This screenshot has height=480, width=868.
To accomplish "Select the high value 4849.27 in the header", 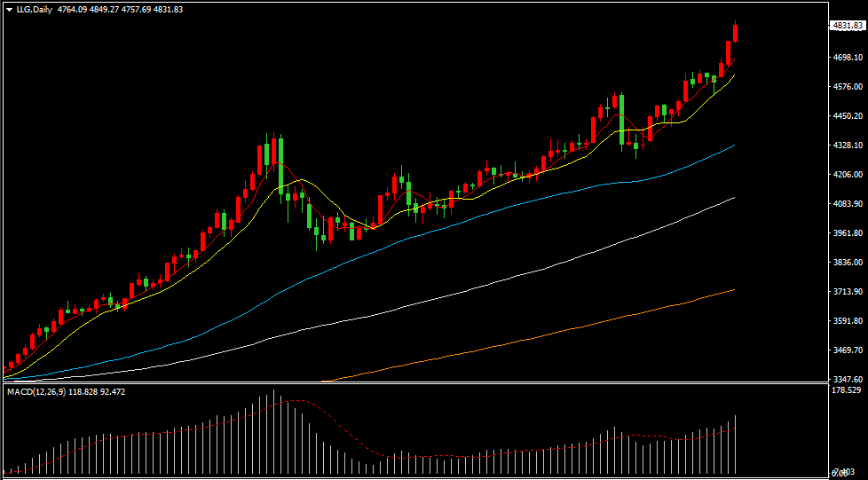I will coord(104,10).
